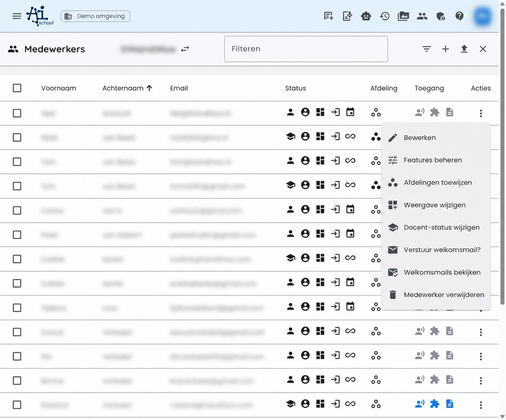Select Afdelingen toewijzen menu entry

tap(436, 183)
